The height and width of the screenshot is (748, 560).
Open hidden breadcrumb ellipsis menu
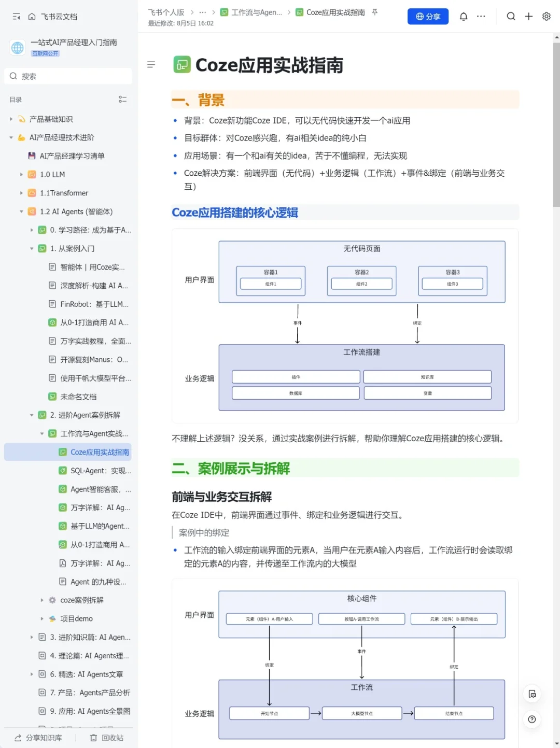tap(202, 12)
